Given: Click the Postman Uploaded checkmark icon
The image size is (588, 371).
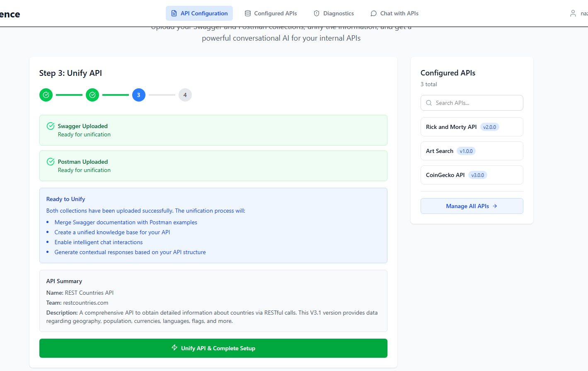Looking at the screenshot, I should pos(51,162).
